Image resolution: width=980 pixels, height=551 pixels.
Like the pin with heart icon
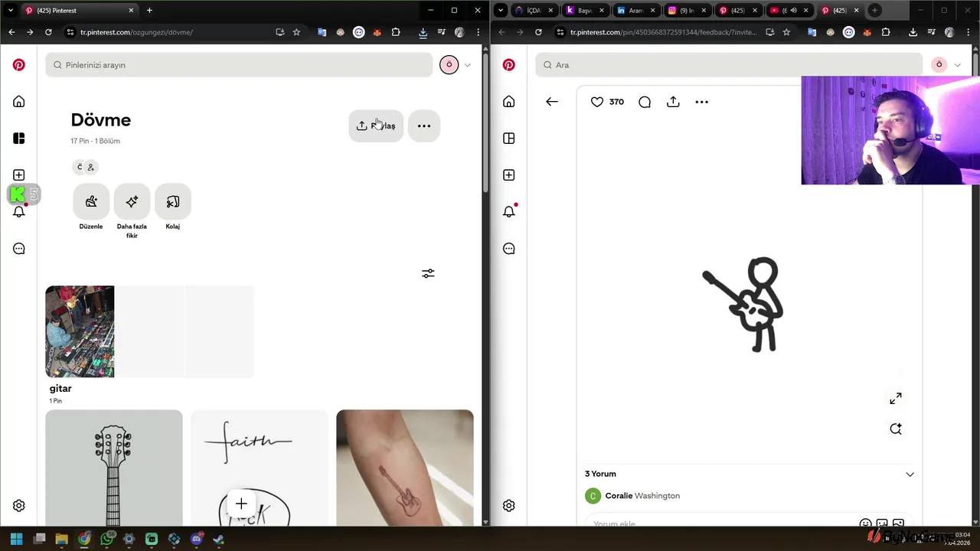point(597,102)
